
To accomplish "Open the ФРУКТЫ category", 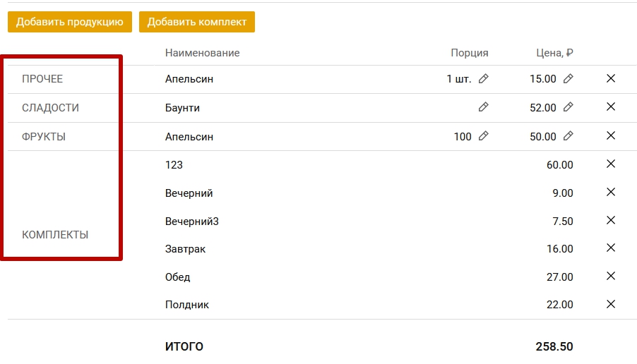I will click(x=44, y=136).
